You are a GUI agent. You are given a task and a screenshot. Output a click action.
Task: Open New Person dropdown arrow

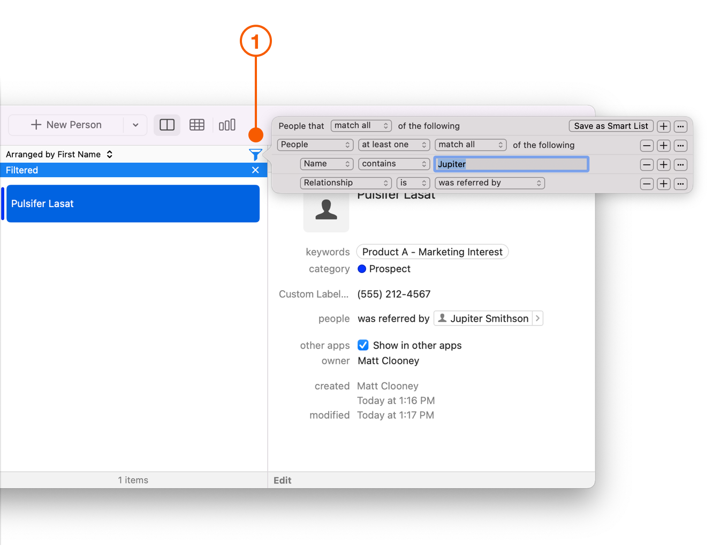(x=135, y=125)
